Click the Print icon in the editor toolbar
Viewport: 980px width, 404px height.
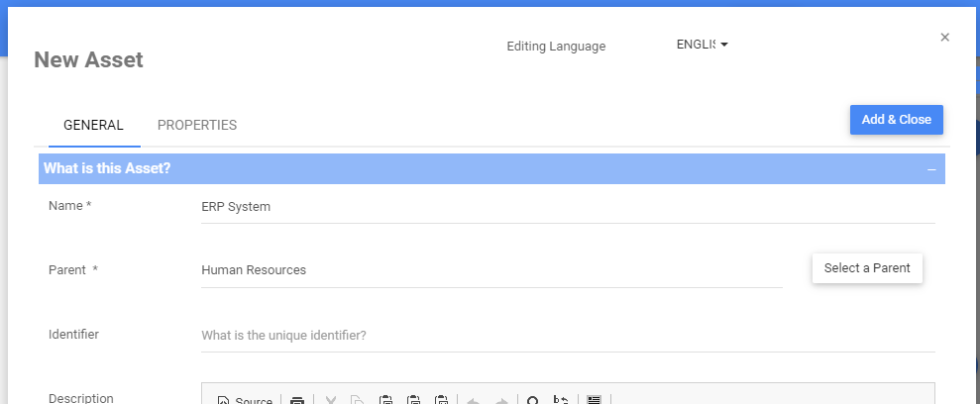click(x=297, y=401)
